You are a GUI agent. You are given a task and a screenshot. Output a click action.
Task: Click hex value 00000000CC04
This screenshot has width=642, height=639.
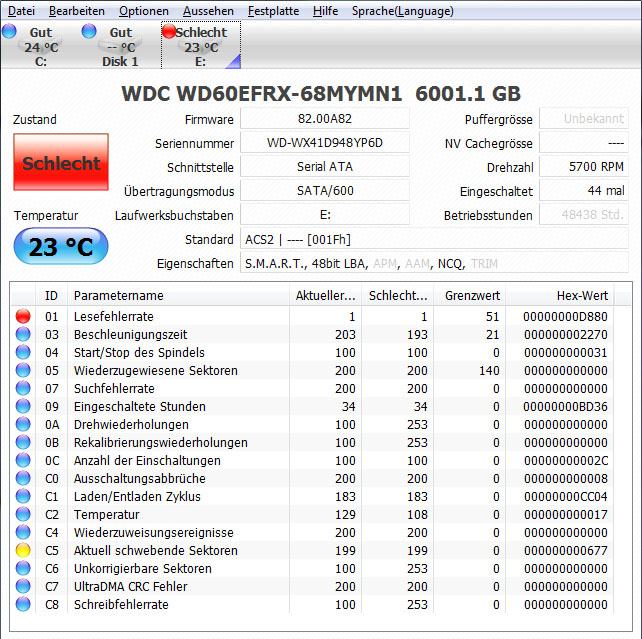click(x=565, y=497)
